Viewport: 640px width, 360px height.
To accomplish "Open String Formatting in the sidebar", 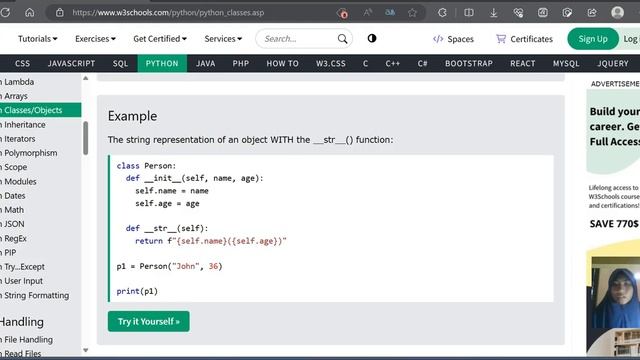I will (x=40, y=295).
